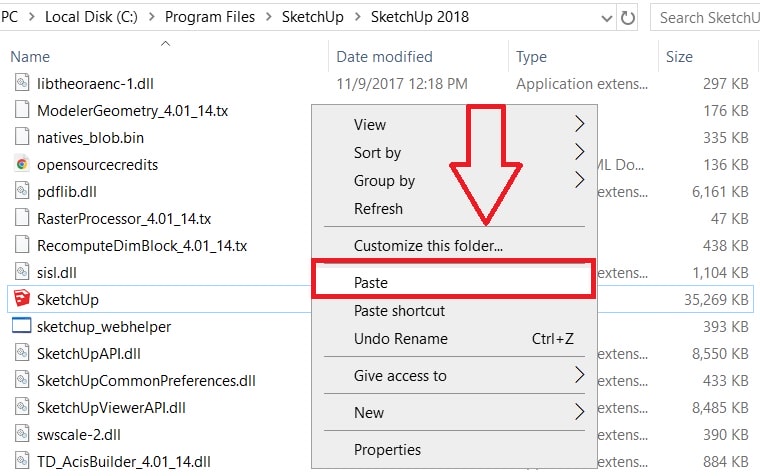Expand the View submenu arrow
This screenshot has width=760, height=476.
point(579,124)
